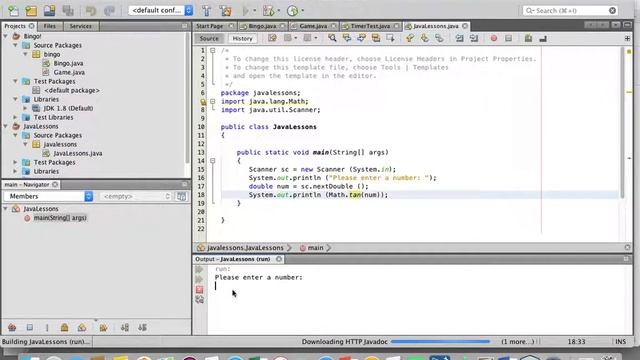640x360 pixels.
Task: Collapse the Bingo! project node
Action: [x=6, y=36]
